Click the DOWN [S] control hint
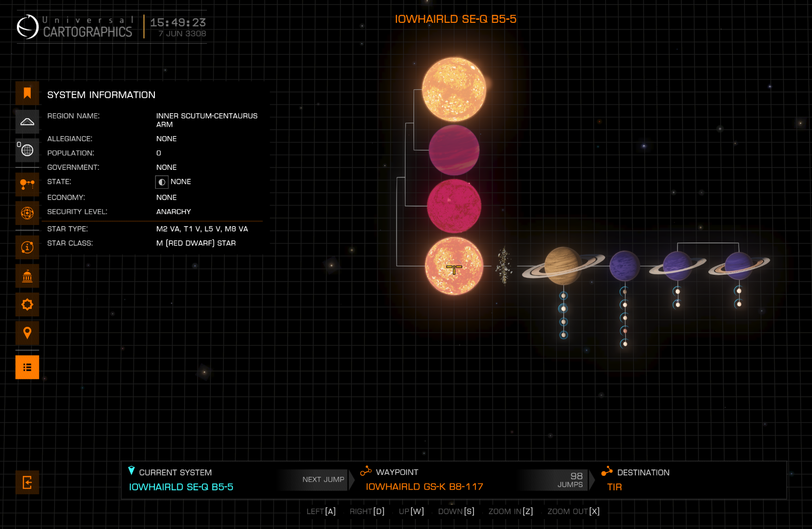 point(456,511)
